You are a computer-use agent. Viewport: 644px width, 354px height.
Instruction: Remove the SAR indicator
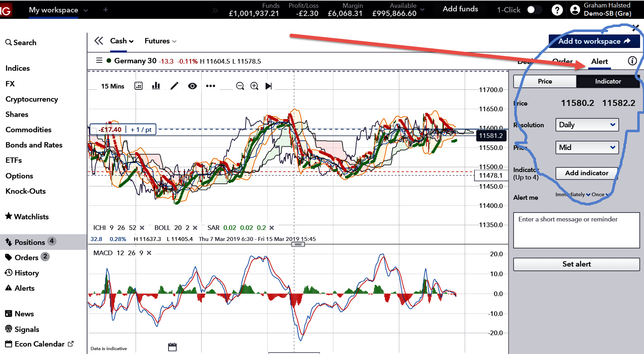272,228
